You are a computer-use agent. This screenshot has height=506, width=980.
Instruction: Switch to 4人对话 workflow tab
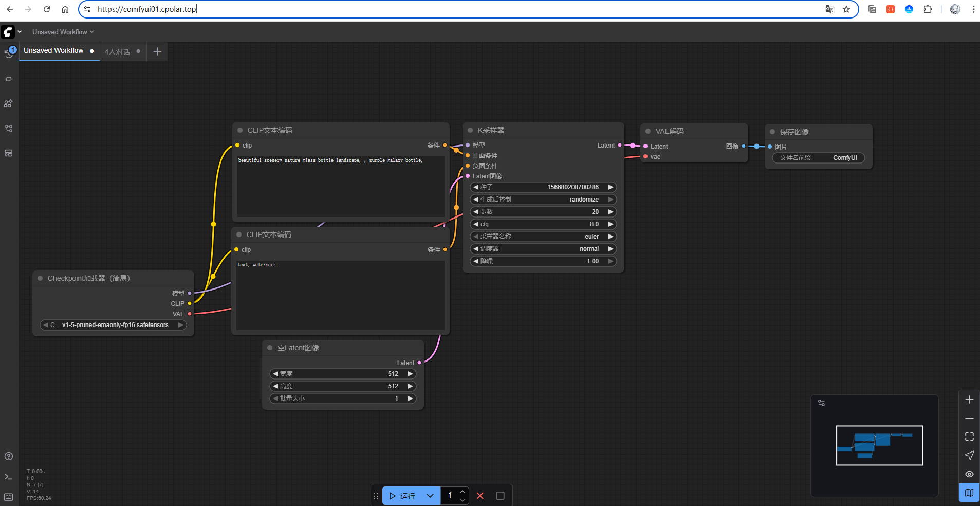click(123, 51)
